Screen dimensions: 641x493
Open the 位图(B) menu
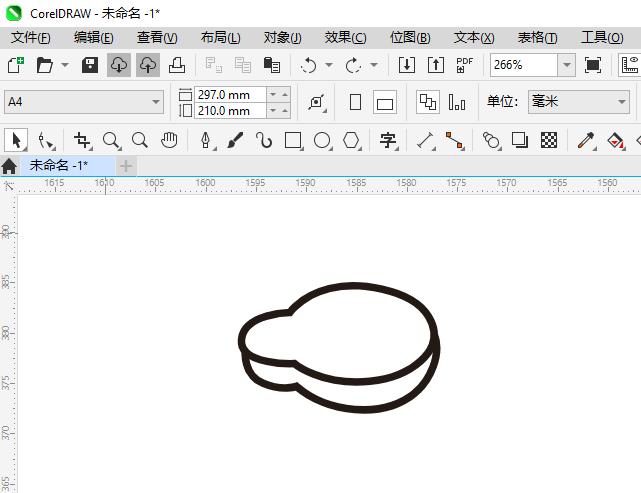click(x=410, y=38)
